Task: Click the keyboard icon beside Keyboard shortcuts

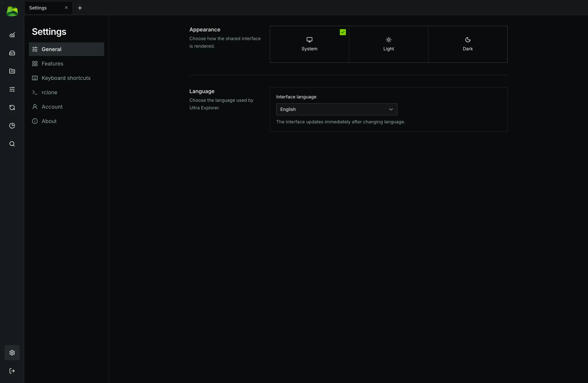Action: coord(35,78)
